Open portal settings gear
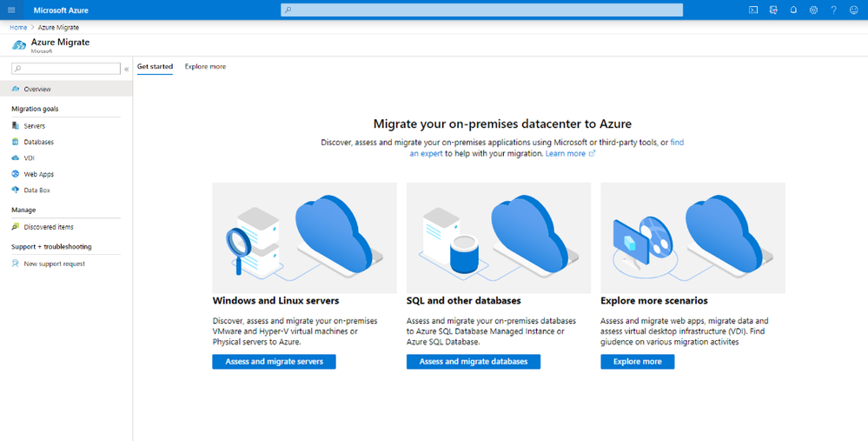Viewport: 868px width, 441px height. 813,10
